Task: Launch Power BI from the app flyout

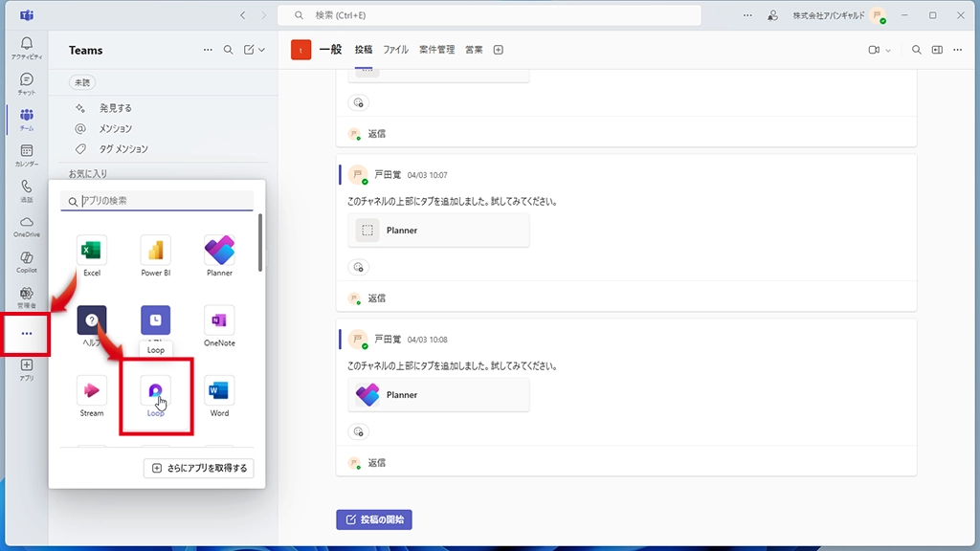Action: (156, 256)
